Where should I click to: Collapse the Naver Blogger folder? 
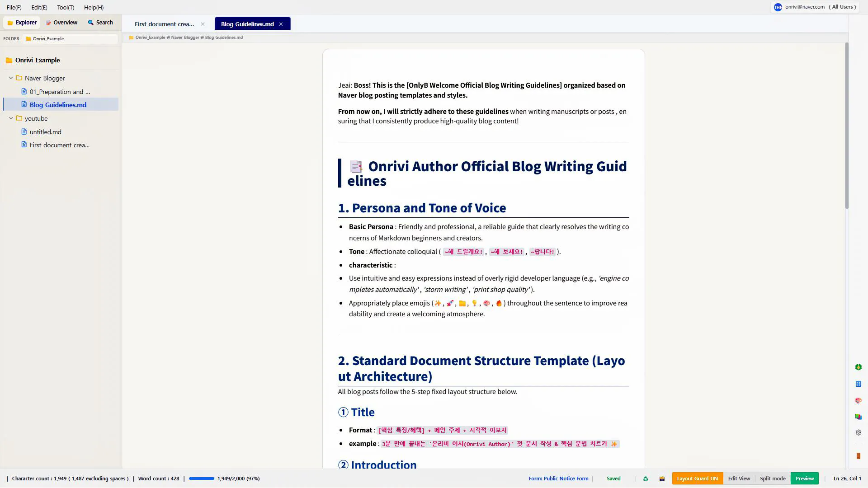(x=11, y=78)
